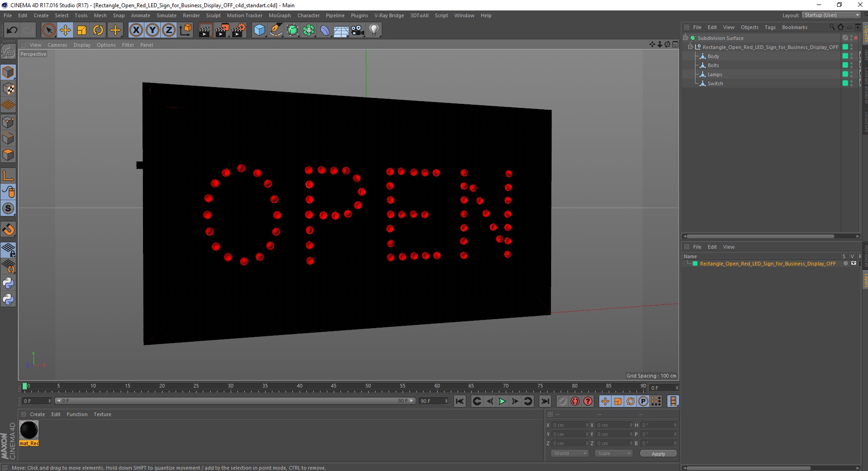The width and height of the screenshot is (868, 471).
Task: Toggle visibility dots for Switch object
Action: [852, 83]
